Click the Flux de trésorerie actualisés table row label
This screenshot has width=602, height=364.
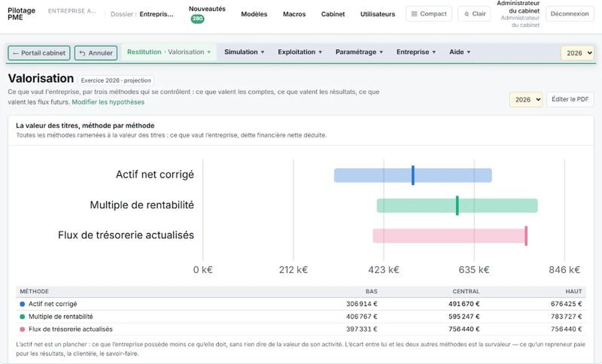click(x=70, y=329)
